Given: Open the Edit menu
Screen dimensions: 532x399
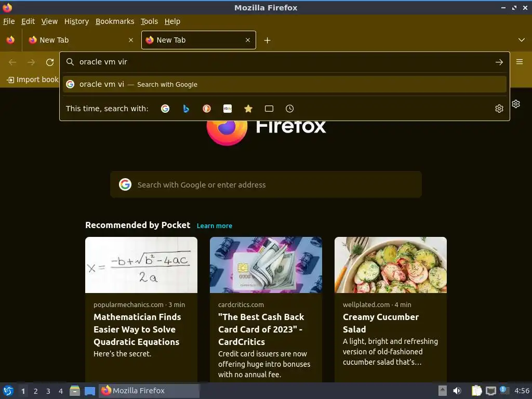Looking at the screenshot, I should [x=28, y=21].
